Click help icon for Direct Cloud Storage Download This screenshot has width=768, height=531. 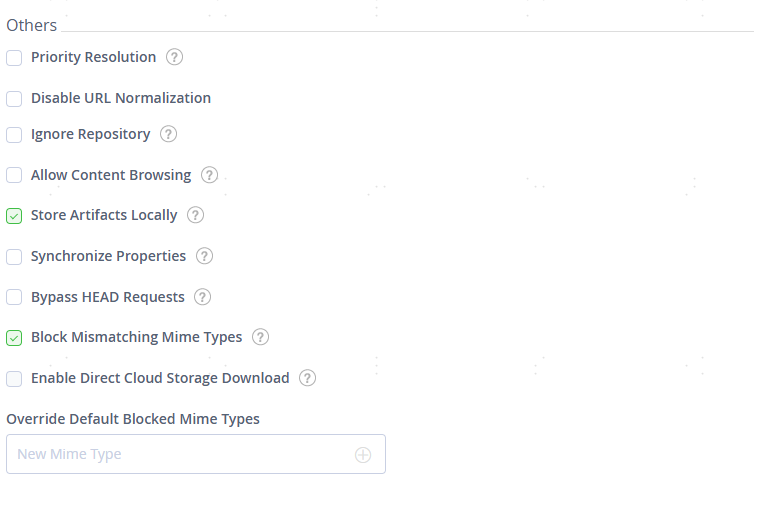(x=307, y=378)
